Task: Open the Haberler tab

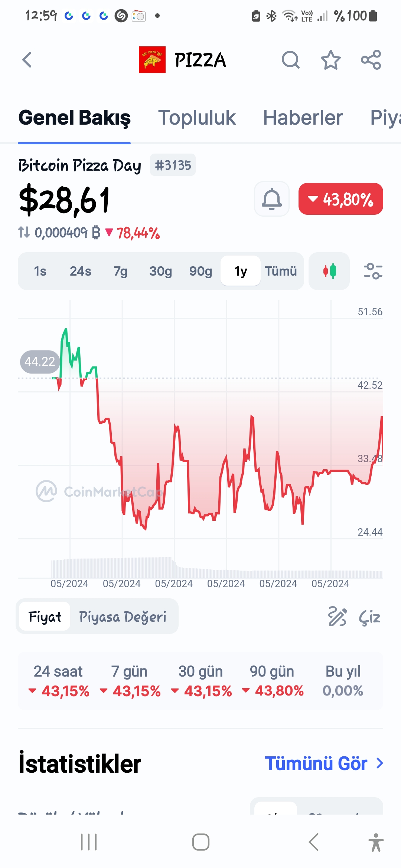Action: [303, 118]
